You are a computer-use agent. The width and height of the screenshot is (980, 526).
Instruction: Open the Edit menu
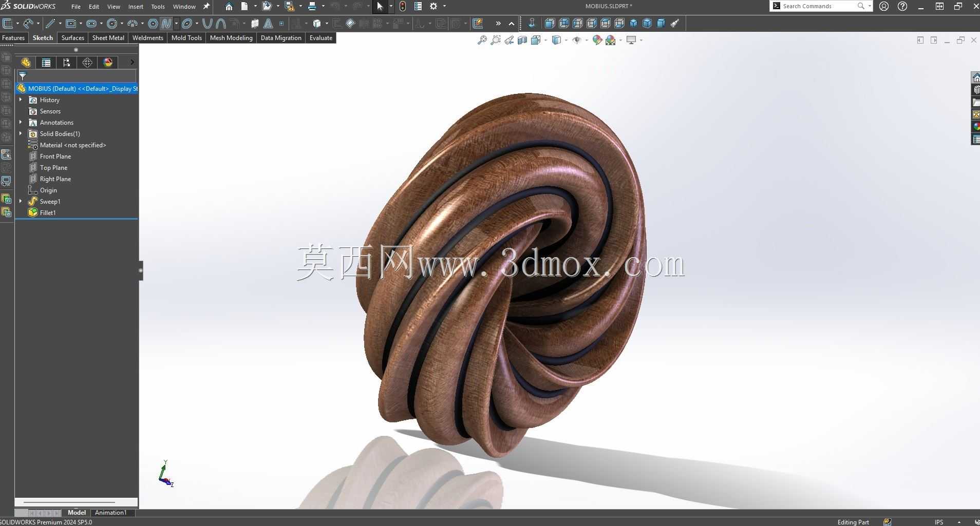pyautogui.click(x=93, y=7)
